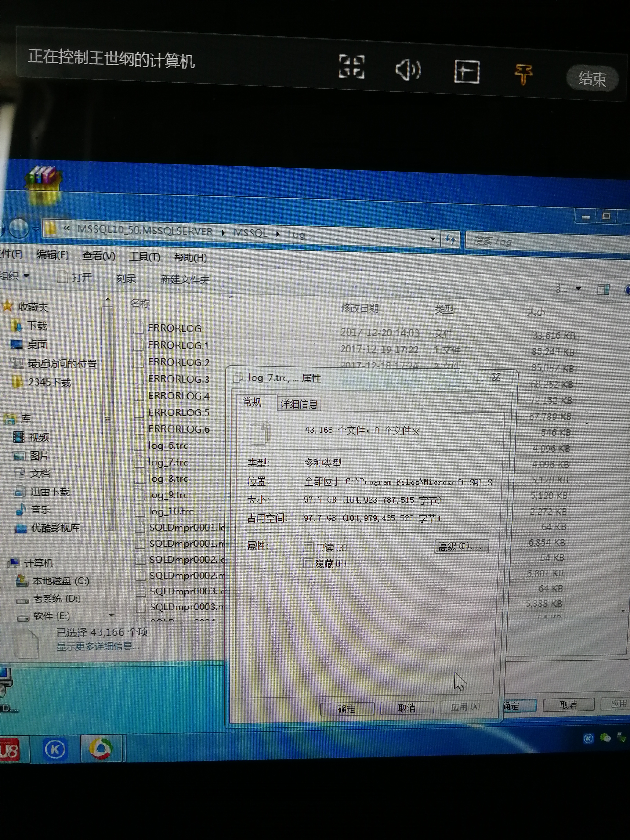
Task: Switch to the 详细信息 tab in properties dialog
Action: (299, 404)
